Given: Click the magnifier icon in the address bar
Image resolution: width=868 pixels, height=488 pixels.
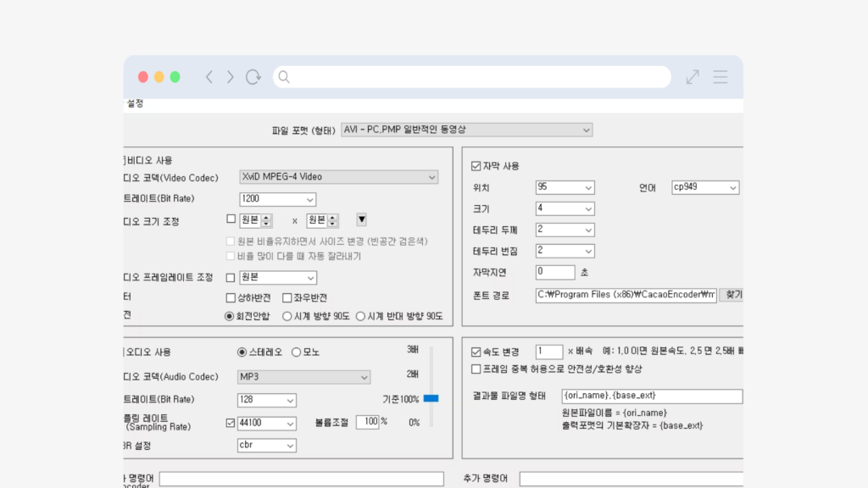Looking at the screenshot, I should pyautogui.click(x=283, y=76).
